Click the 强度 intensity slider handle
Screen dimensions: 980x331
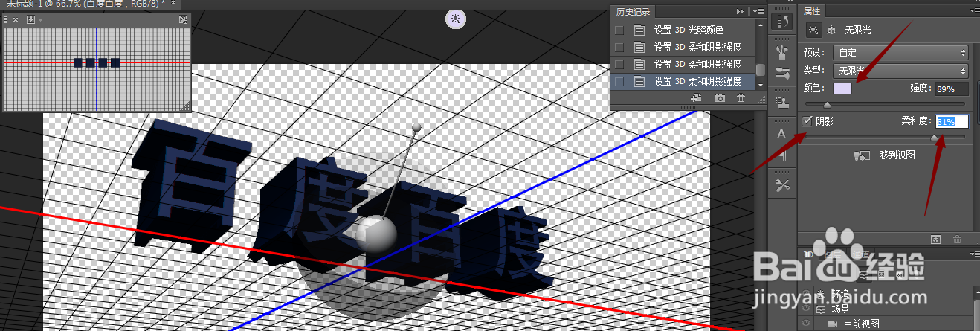click(827, 104)
